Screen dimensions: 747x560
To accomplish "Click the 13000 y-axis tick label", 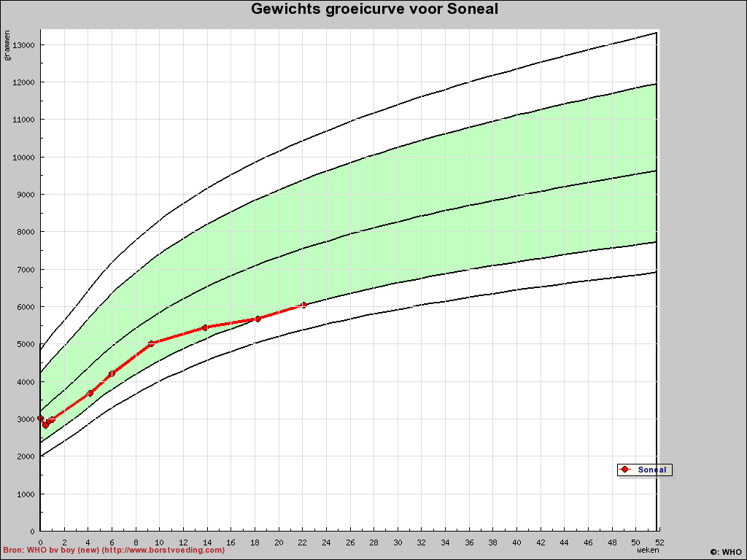I will [x=23, y=45].
